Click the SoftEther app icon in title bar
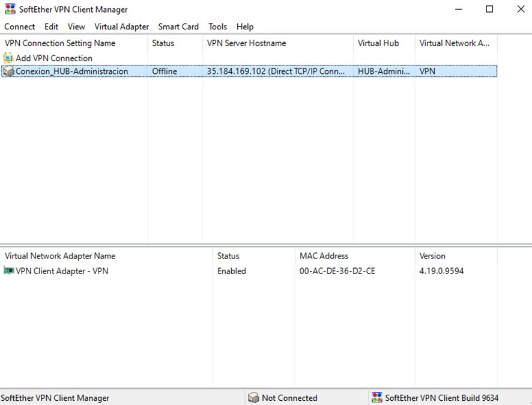 (10, 10)
